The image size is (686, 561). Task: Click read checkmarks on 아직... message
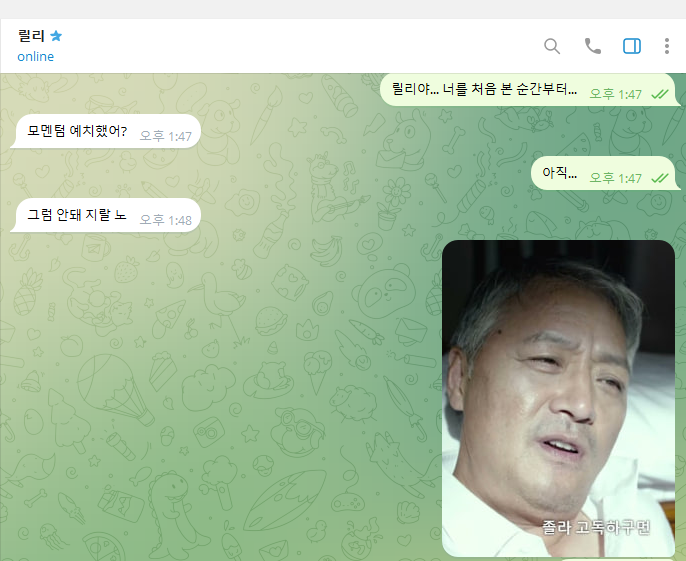pos(660,178)
